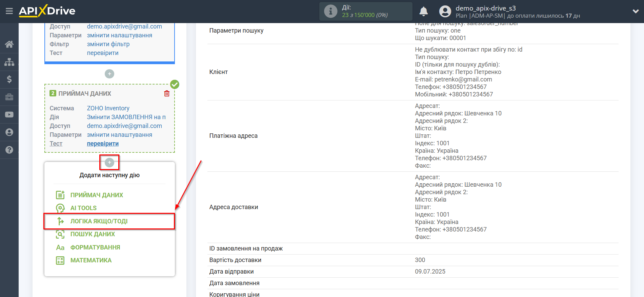Click the logic branch icon
Image resolution: width=644 pixels, height=297 pixels.
point(60,221)
